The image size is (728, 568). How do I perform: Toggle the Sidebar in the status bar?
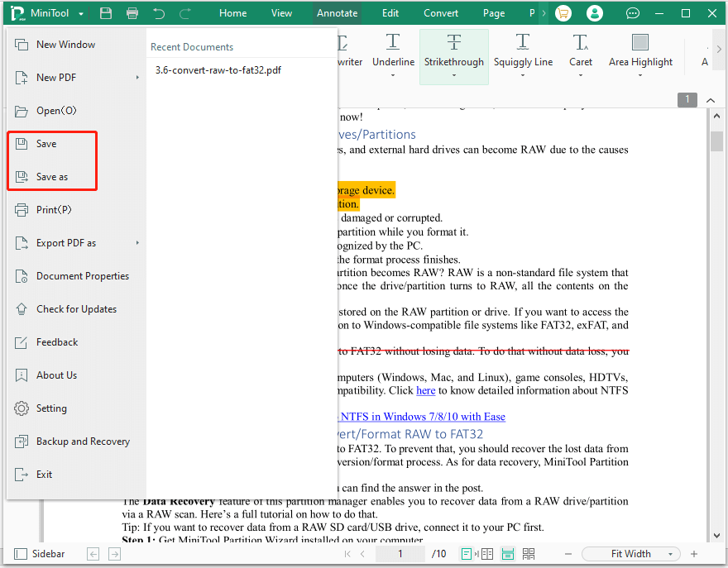(x=37, y=553)
